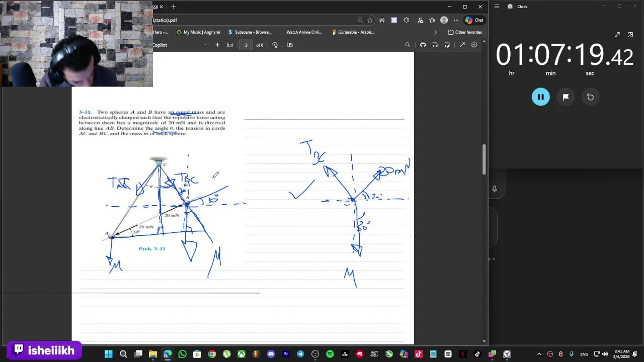Viewport: 644px width, 362px height.
Task: Open Spotify from taskbar
Action: (x=330, y=354)
